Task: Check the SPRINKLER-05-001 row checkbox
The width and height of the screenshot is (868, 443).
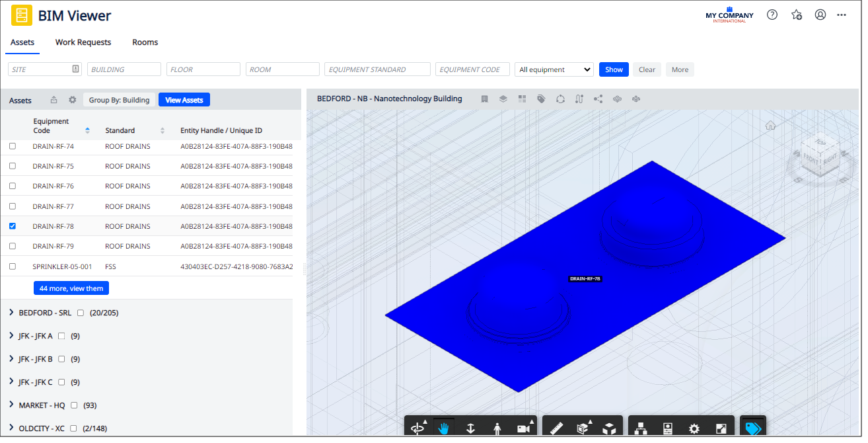Action: click(x=13, y=266)
